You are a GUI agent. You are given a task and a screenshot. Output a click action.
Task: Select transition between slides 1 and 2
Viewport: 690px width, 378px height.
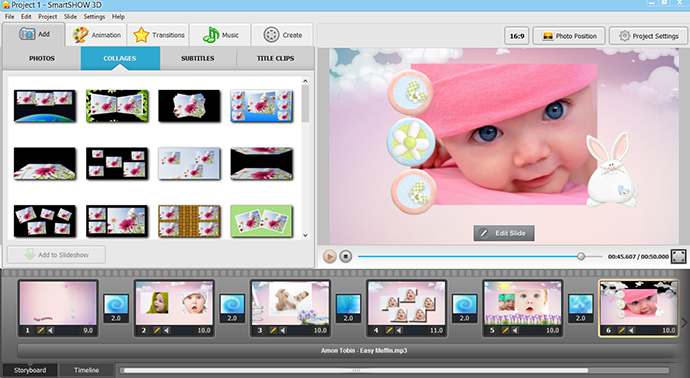116,308
